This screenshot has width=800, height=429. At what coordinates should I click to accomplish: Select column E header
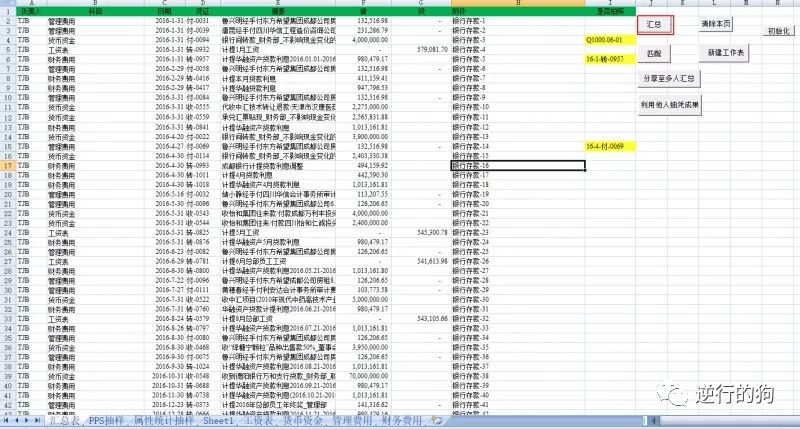coord(278,3)
